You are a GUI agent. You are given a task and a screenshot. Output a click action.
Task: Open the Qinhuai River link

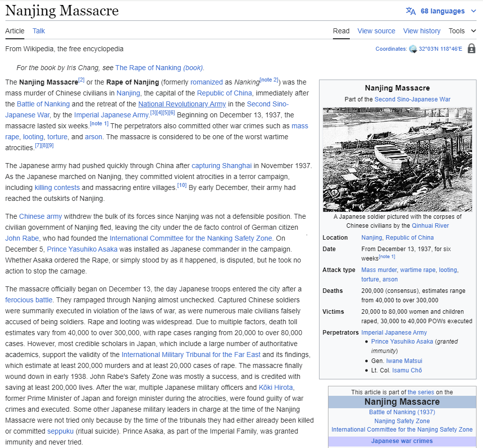coord(430,226)
